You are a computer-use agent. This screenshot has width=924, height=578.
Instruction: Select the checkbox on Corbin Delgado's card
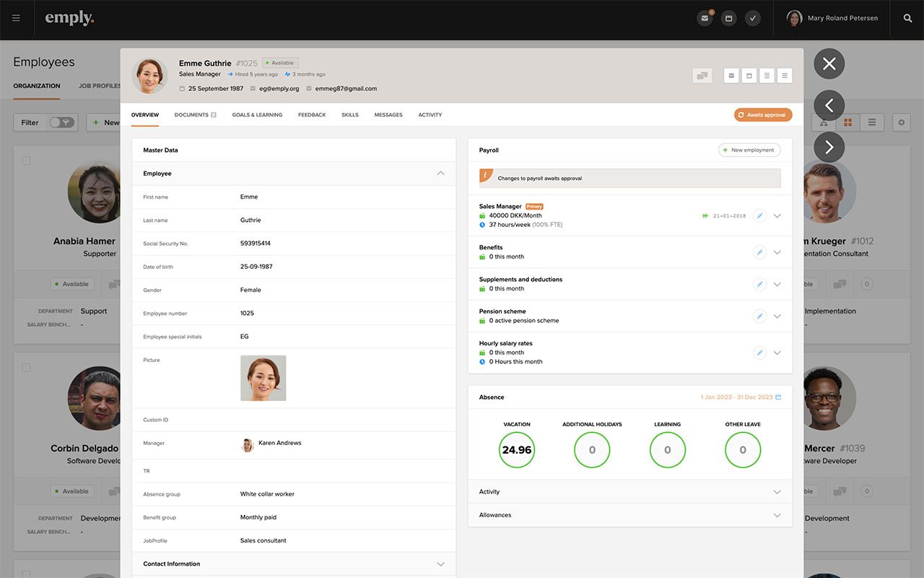(x=26, y=368)
